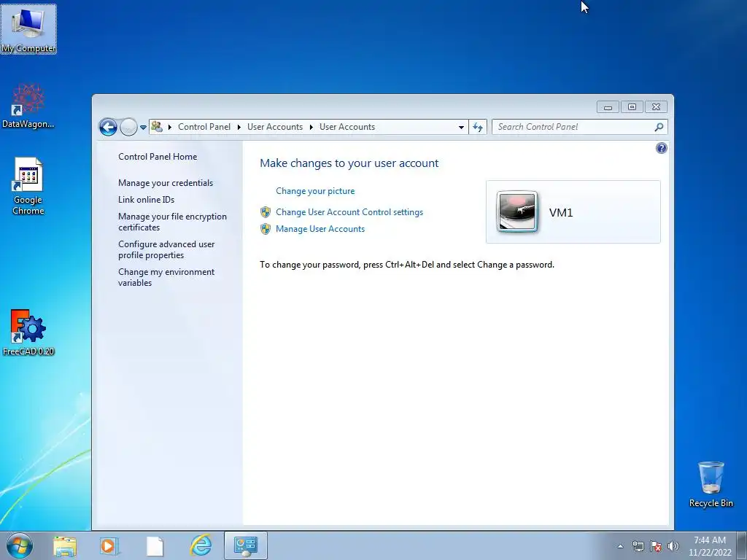
Task: Open Link online IDs
Action: (146, 200)
